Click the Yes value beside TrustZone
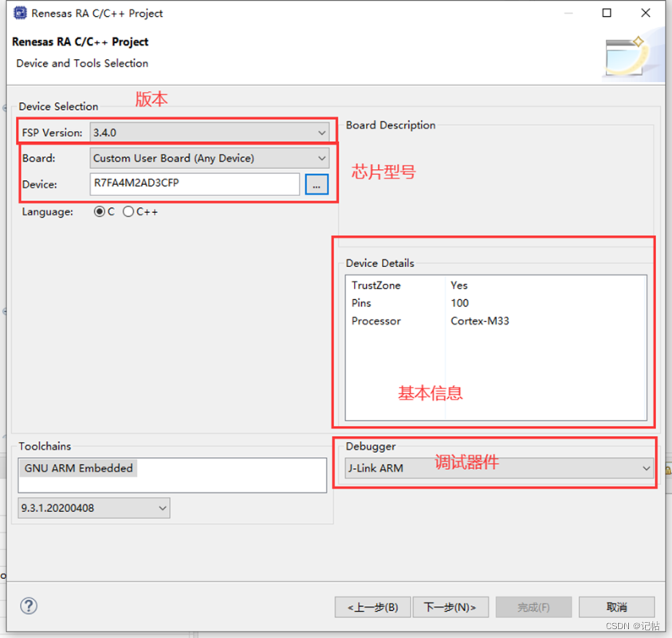 pyautogui.click(x=459, y=286)
